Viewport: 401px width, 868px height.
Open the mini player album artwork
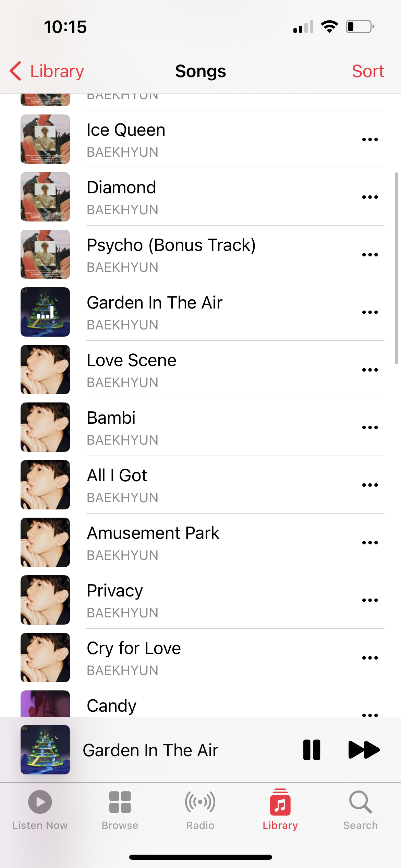tap(45, 750)
